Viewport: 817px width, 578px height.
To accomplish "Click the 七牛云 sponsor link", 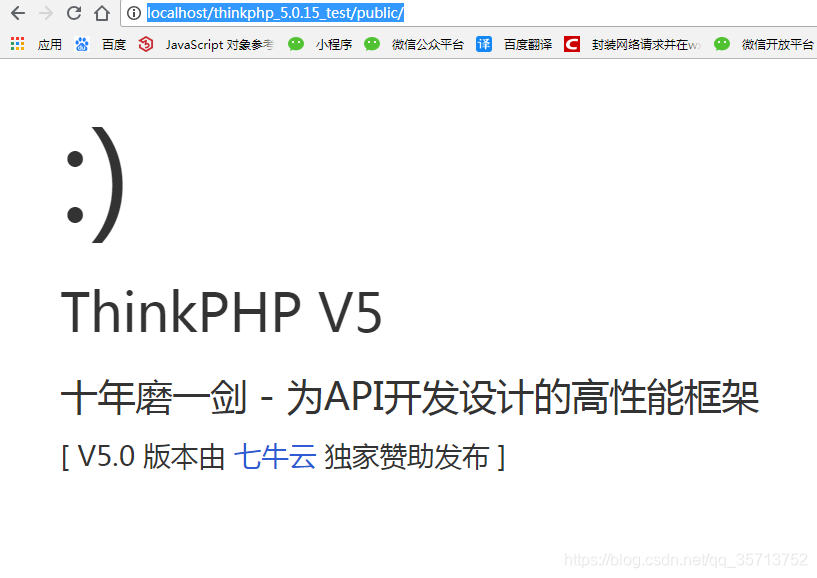I will (x=275, y=457).
